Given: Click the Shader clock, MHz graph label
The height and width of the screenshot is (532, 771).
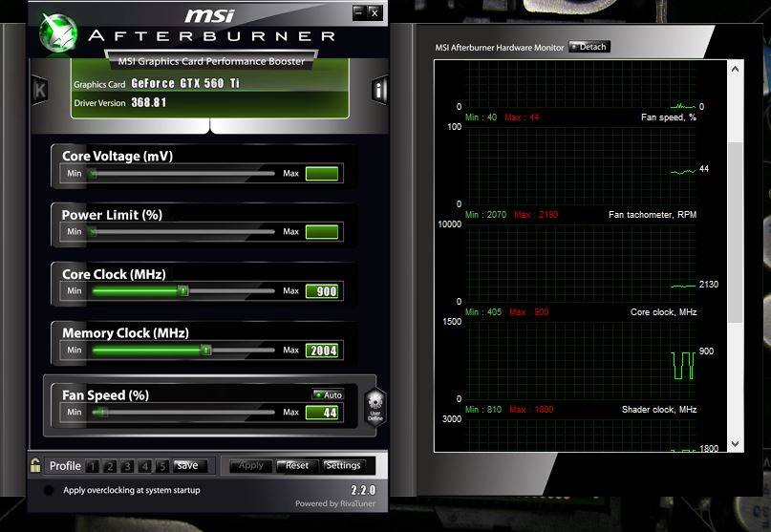Looking at the screenshot, I should coord(659,410).
